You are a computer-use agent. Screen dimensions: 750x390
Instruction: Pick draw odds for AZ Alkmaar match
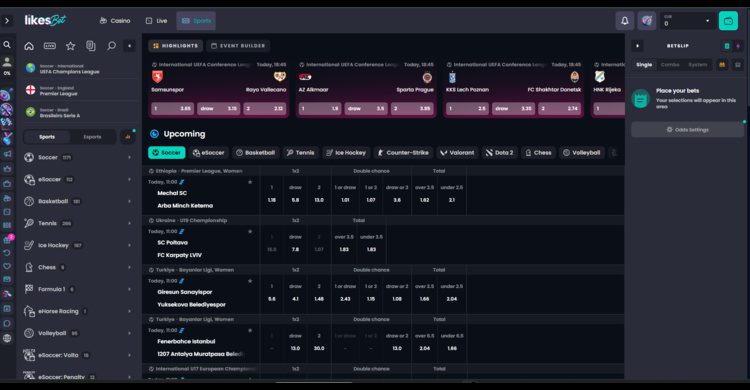tap(366, 109)
